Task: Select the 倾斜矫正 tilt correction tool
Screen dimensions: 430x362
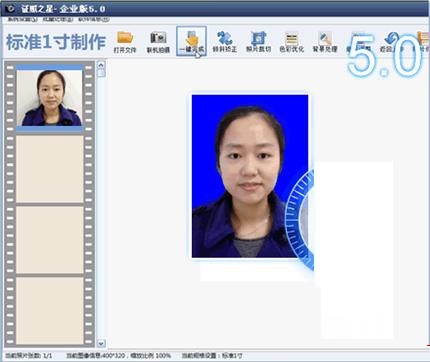Action: click(225, 42)
